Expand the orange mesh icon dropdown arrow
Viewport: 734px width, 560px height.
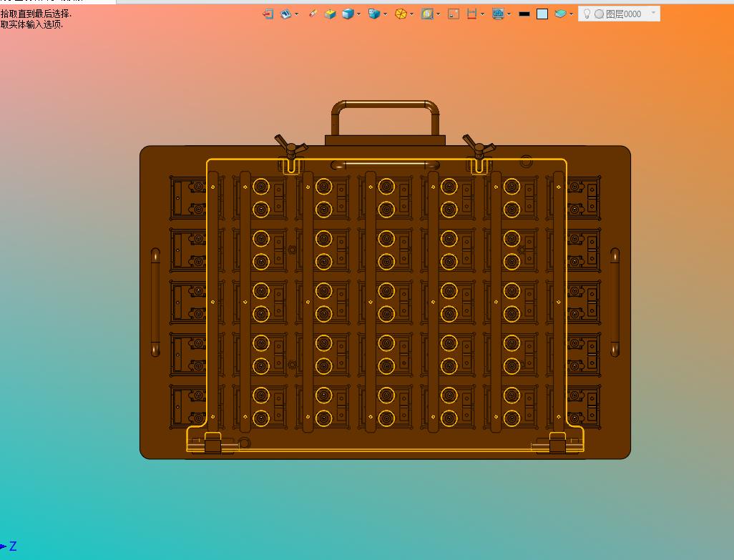click(411, 14)
